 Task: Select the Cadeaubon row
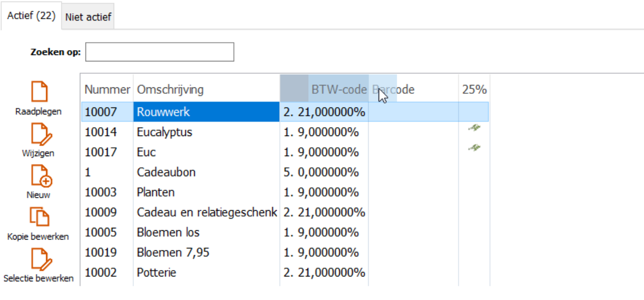click(166, 172)
